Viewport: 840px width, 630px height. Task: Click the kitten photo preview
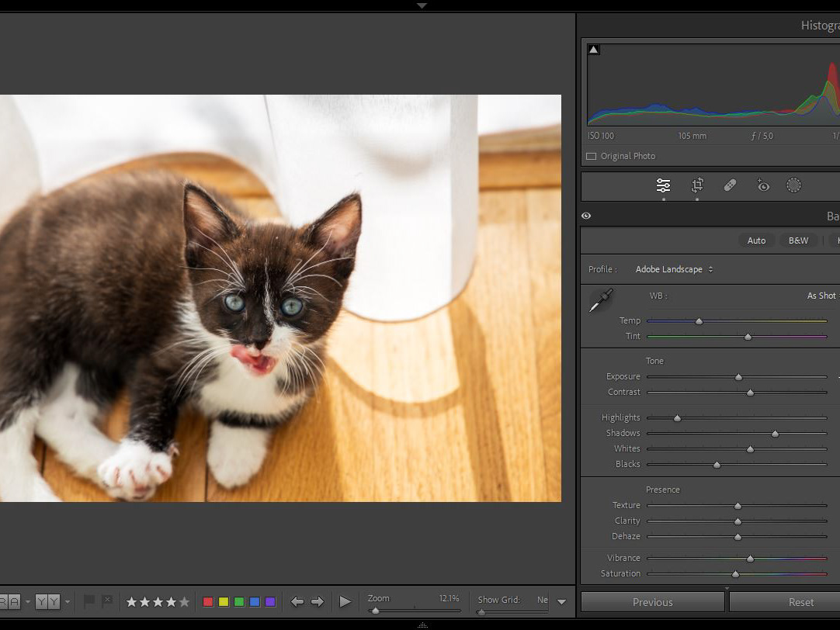pos(280,298)
